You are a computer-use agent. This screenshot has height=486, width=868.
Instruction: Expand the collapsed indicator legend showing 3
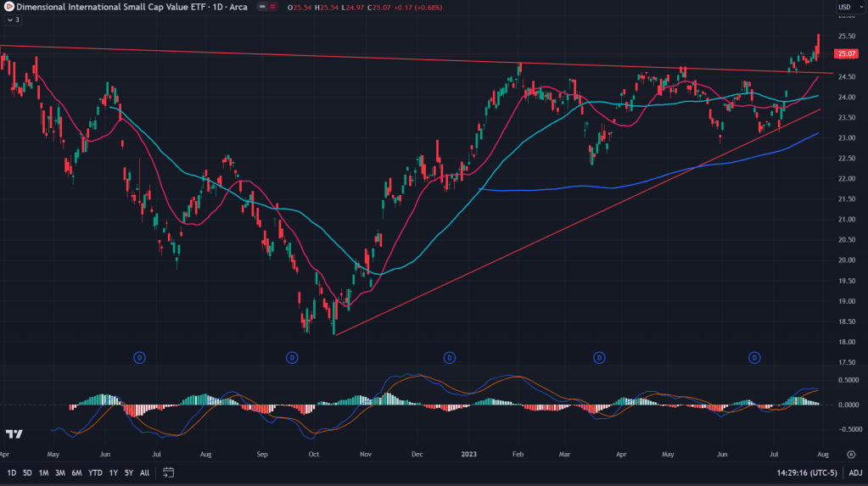(x=14, y=20)
